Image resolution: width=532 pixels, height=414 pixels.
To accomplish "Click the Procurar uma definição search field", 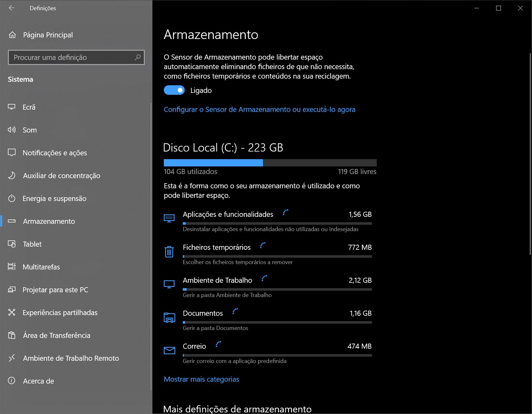I will tap(76, 57).
